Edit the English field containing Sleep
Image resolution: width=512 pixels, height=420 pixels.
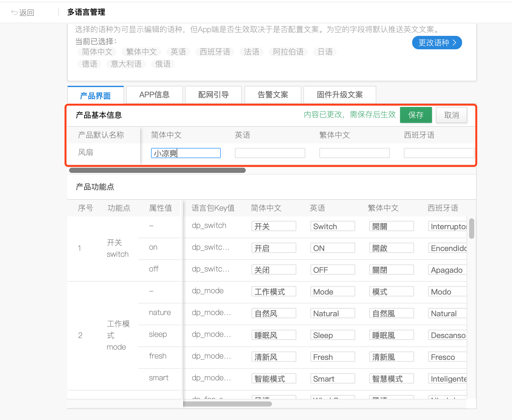click(333, 335)
